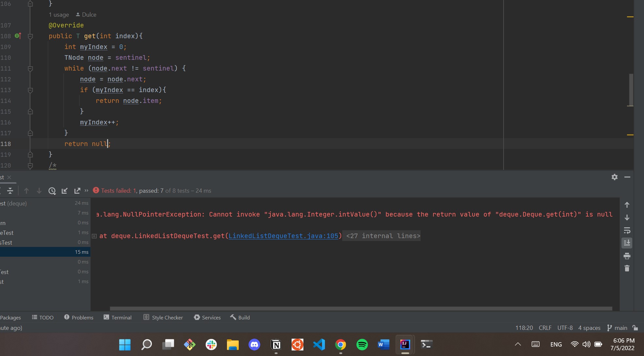Toggle read-only lock in status bar
The image size is (644, 356).
pyautogui.click(x=635, y=328)
